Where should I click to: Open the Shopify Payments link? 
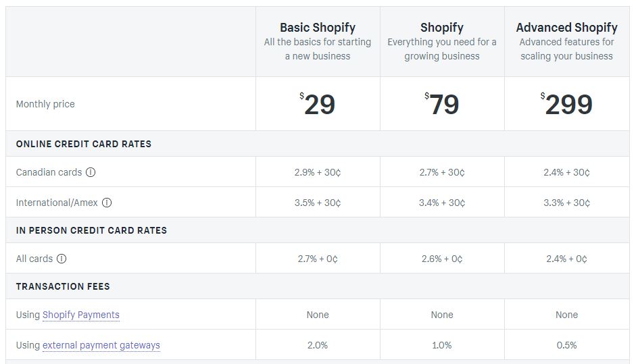[80, 315]
